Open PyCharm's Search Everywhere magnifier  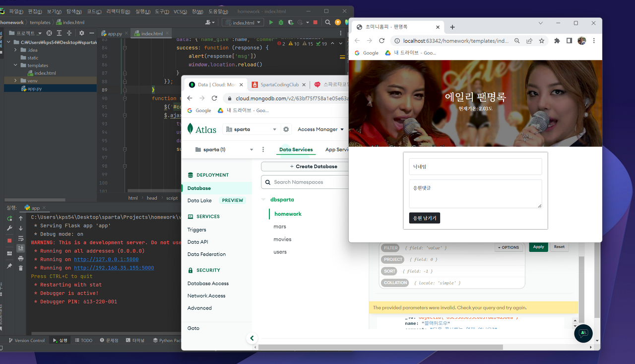point(328,22)
